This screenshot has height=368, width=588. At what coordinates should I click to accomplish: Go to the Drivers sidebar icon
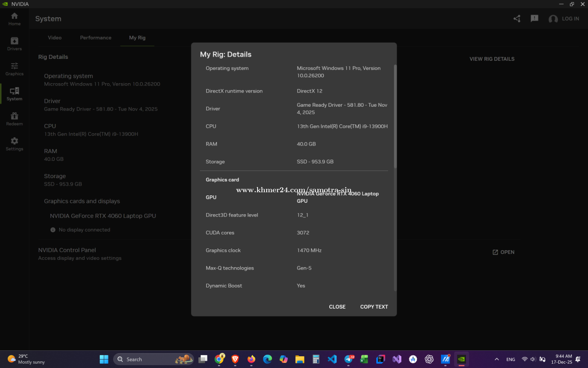tap(15, 44)
